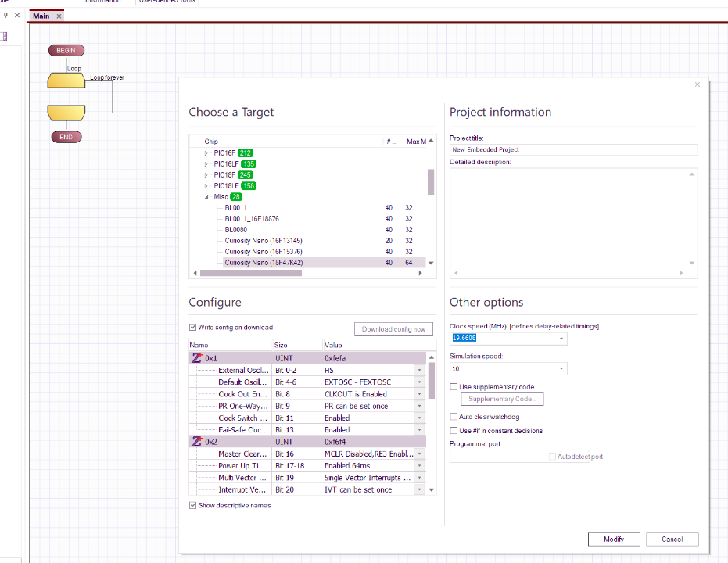Enable Use #if in constant decisions

(454, 431)
